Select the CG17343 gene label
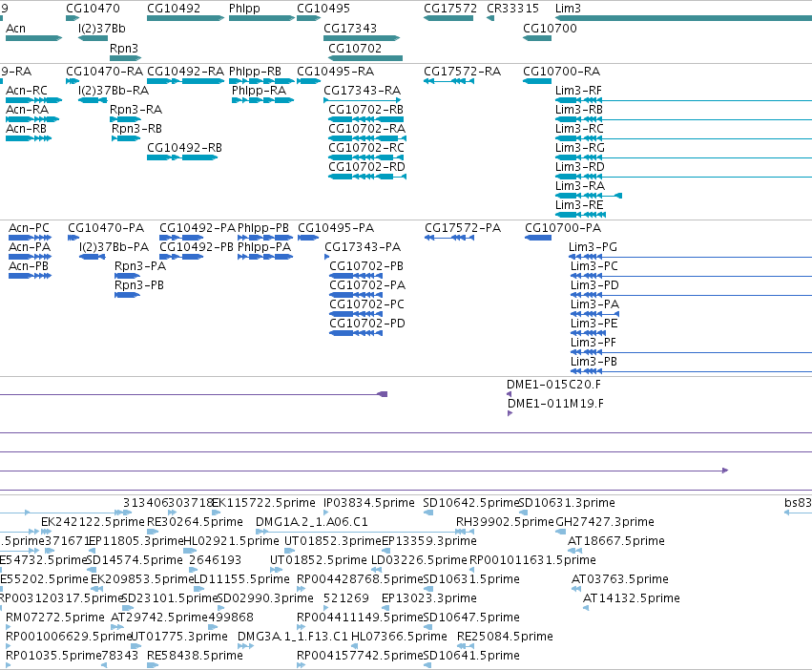 pyautogui.click(x=350, y=29)
